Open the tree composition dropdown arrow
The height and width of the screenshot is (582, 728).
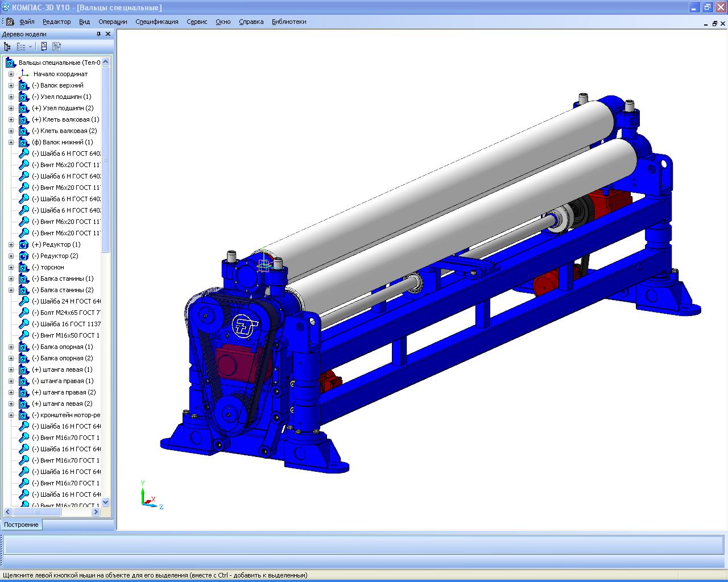(x=31, y=47)
